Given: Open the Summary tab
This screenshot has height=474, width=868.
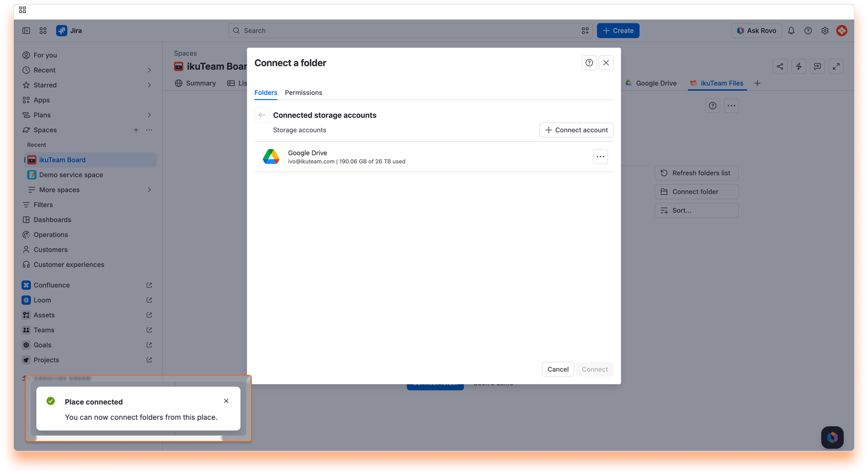Looking at the screenshot, I should coord(195,83).
